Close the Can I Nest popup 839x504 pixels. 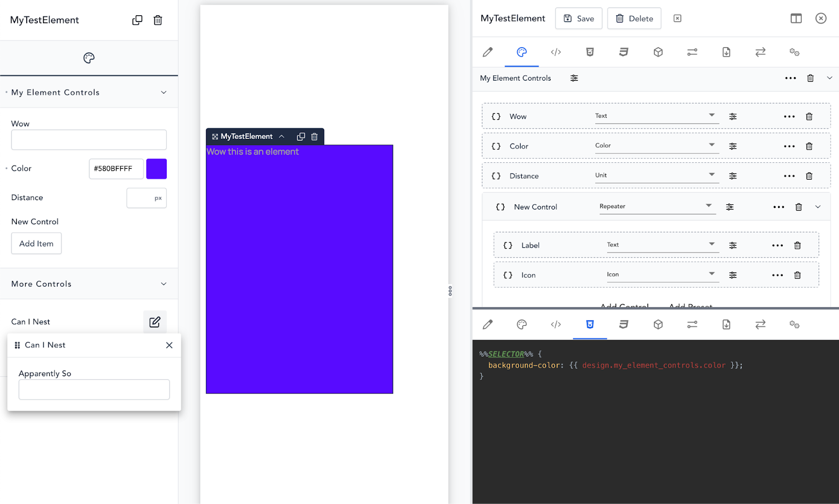tap(169, 345)
